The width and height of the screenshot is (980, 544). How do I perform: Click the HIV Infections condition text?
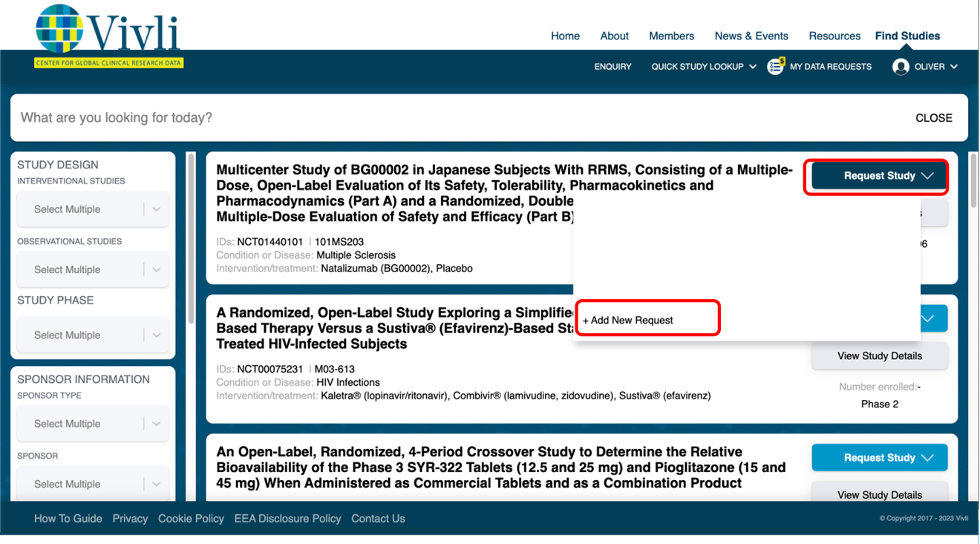click(x=348, y=382)
